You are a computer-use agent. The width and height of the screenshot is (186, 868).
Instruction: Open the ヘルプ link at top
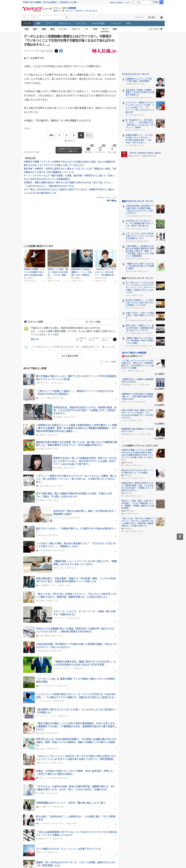(x=127, y=2)
